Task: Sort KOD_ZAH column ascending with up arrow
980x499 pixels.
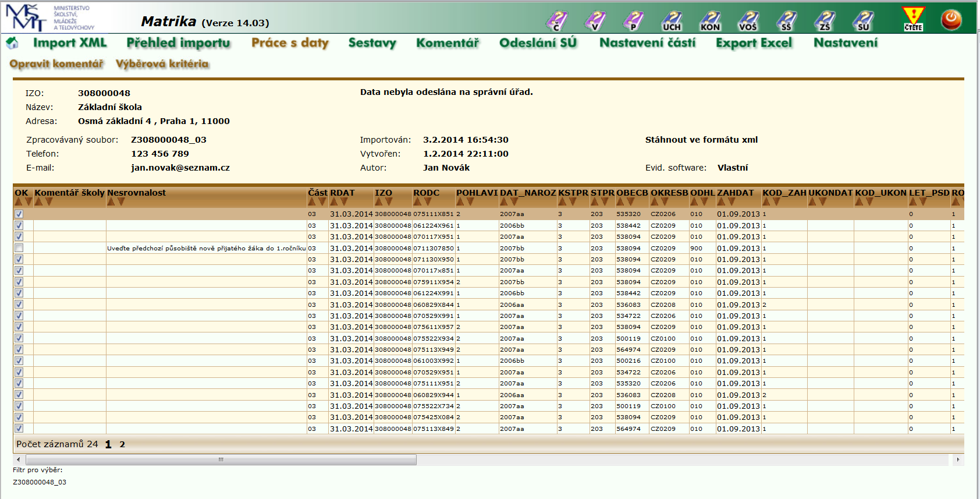Action: 766,201
